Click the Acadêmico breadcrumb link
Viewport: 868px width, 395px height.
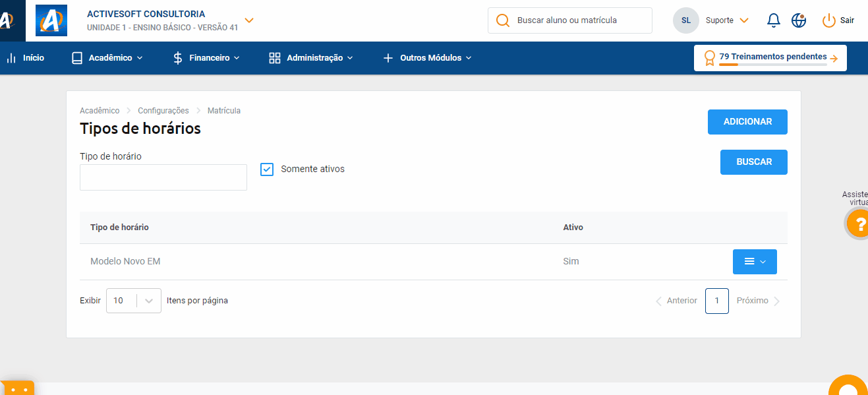(x=100, y=111)
